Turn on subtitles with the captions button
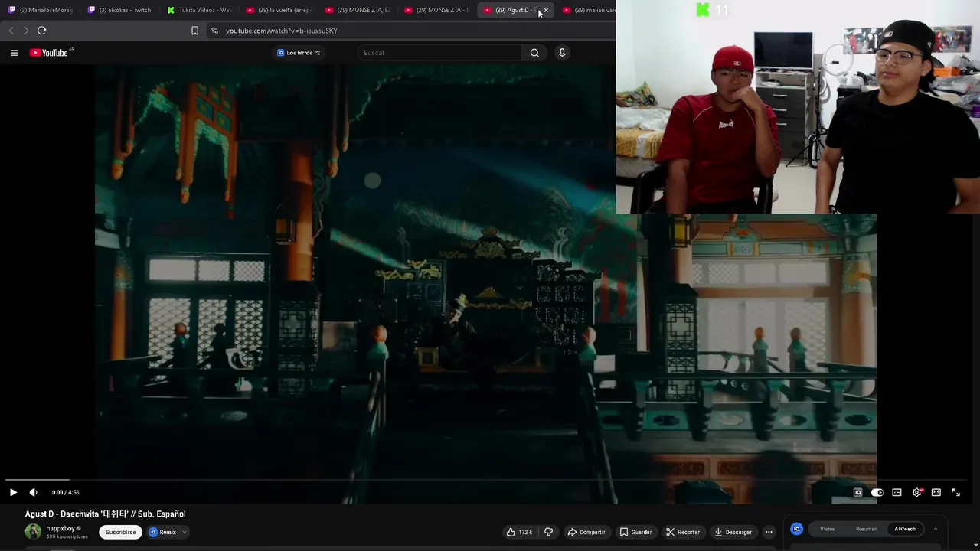The image size is (980, 551). click(897, 492)
